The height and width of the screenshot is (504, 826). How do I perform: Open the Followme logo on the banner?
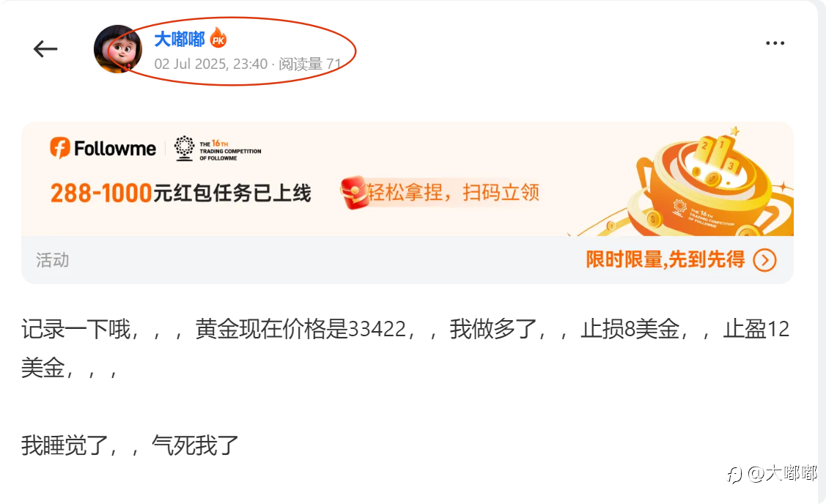(x=103, y=149)
